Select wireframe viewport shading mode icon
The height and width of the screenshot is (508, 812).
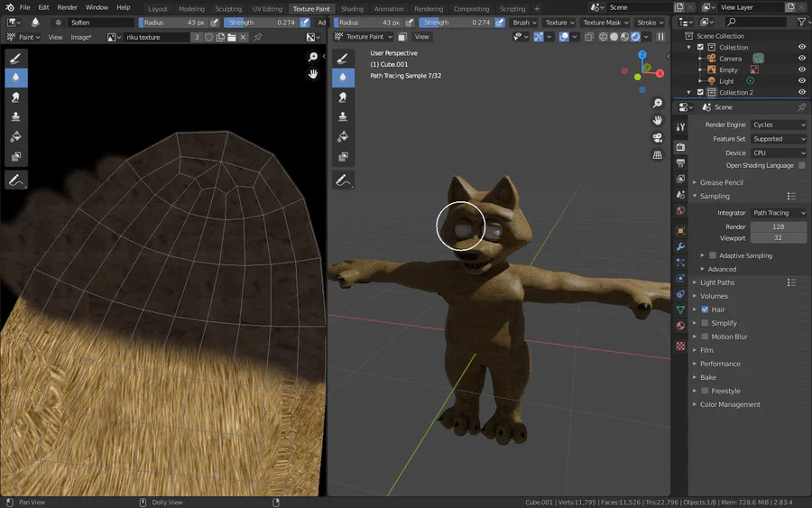[603, 37]
